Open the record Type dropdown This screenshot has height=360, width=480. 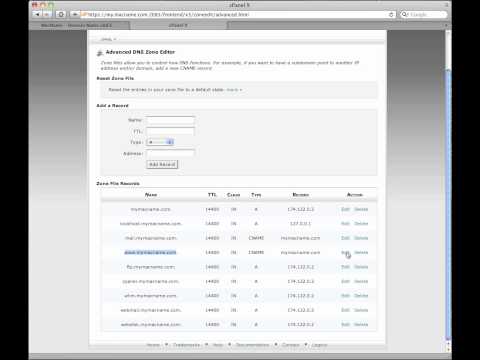pos(160,142)
